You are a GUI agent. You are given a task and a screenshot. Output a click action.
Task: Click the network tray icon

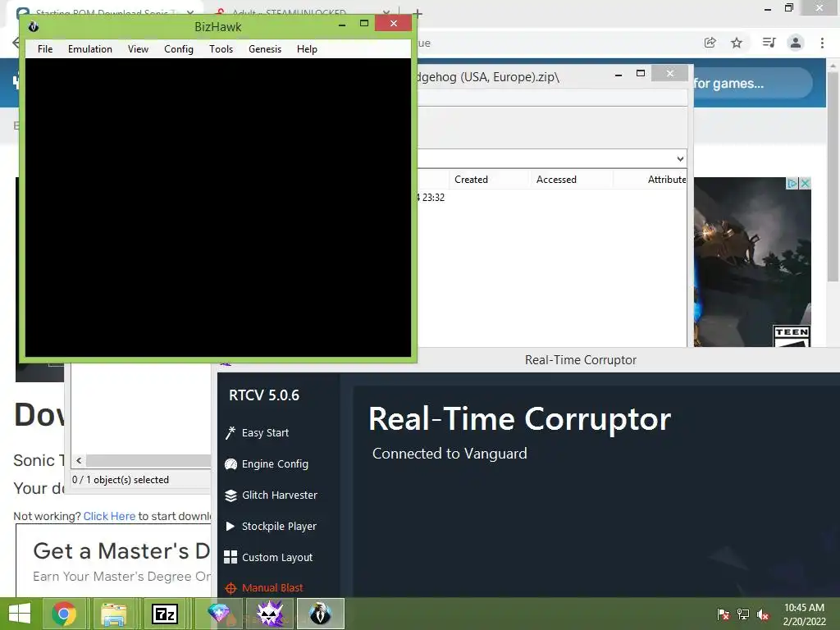743,614
